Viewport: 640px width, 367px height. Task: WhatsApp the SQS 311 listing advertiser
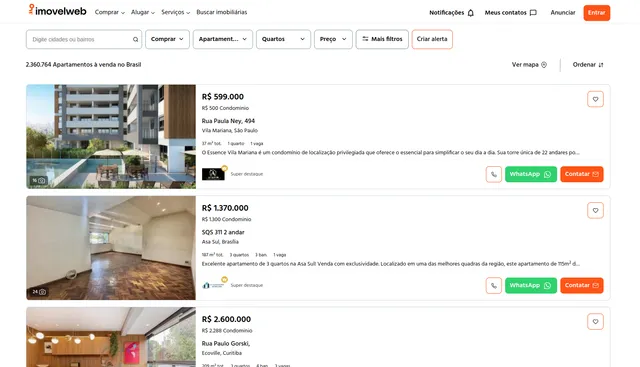(x=531, y=286)
